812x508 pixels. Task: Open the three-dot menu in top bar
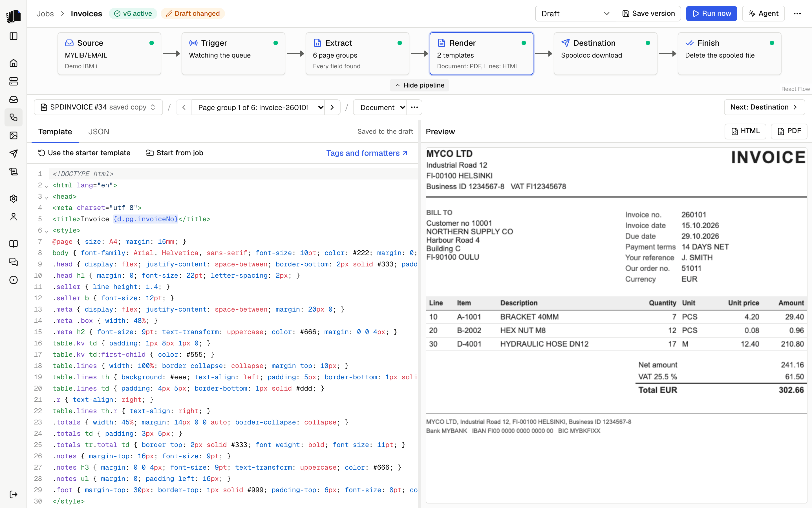point(797,14)
